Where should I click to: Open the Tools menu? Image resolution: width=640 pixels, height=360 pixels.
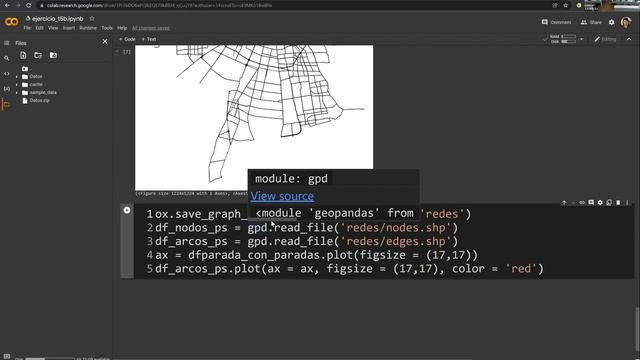107,28
